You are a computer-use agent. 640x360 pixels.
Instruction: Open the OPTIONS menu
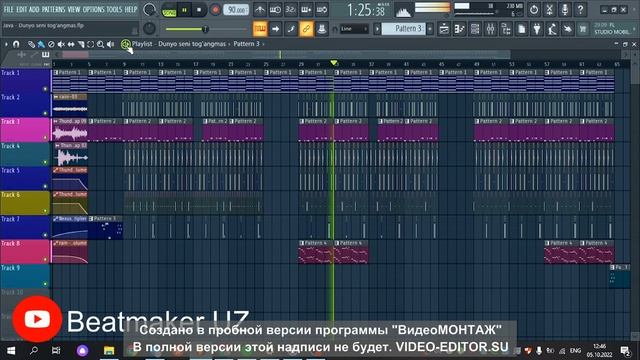point(94,9)
